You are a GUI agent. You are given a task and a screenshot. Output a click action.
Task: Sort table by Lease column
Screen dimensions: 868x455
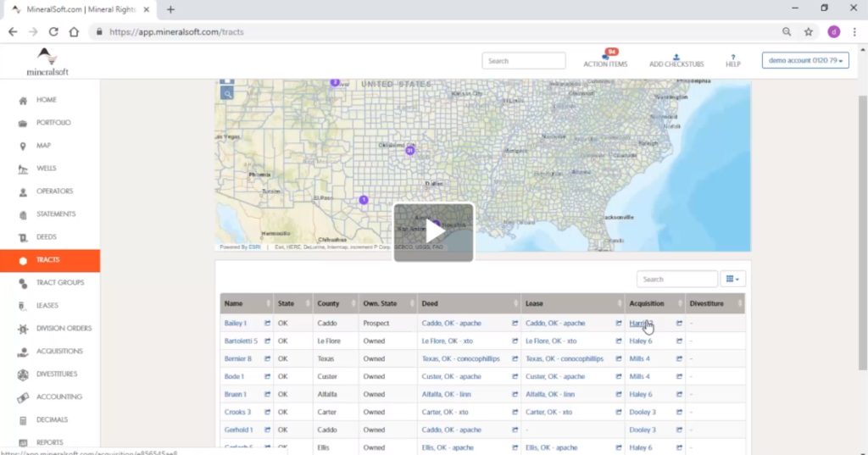[x=572, y=303]
